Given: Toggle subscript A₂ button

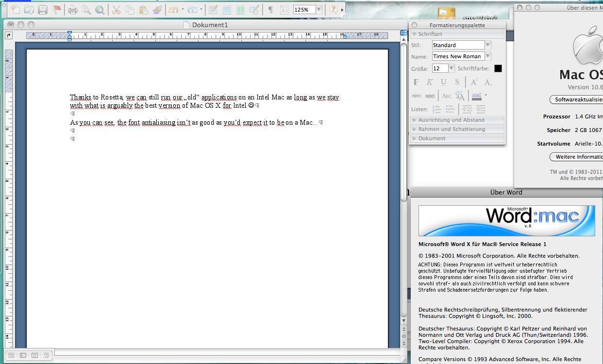Looking at the screenshot, I should (x=488, y=82).
